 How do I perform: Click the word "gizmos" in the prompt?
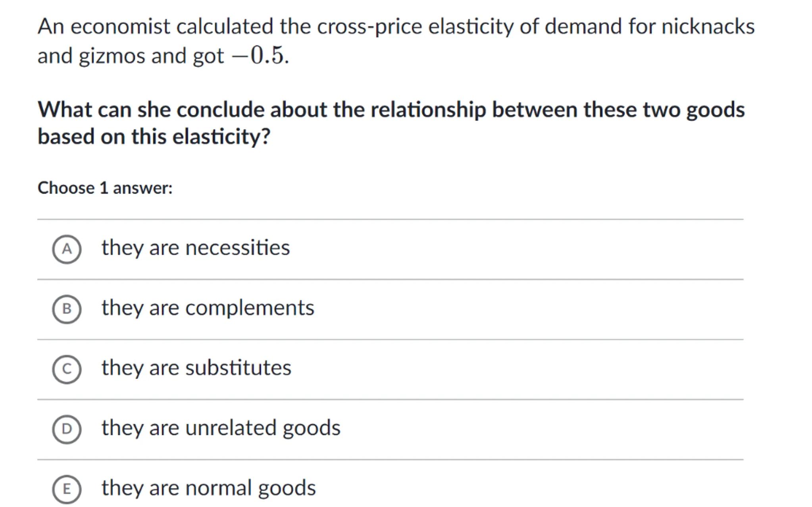click(112, 56)
